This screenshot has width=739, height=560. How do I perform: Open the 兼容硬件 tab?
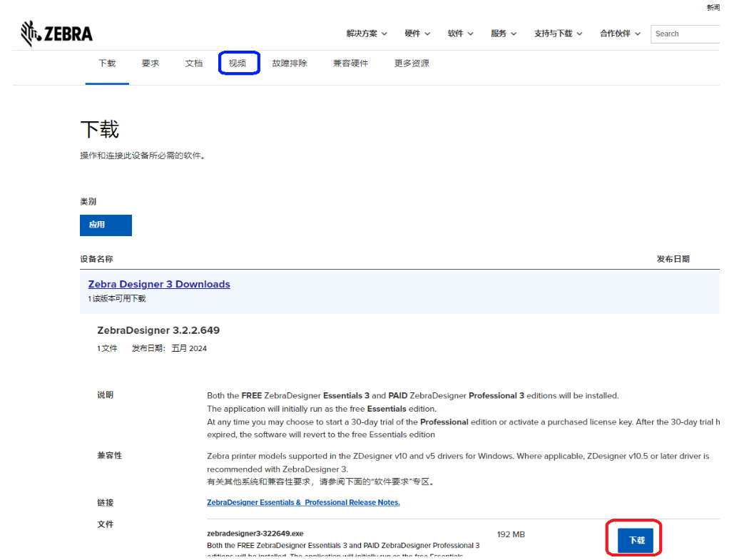(x=350, y=63)
